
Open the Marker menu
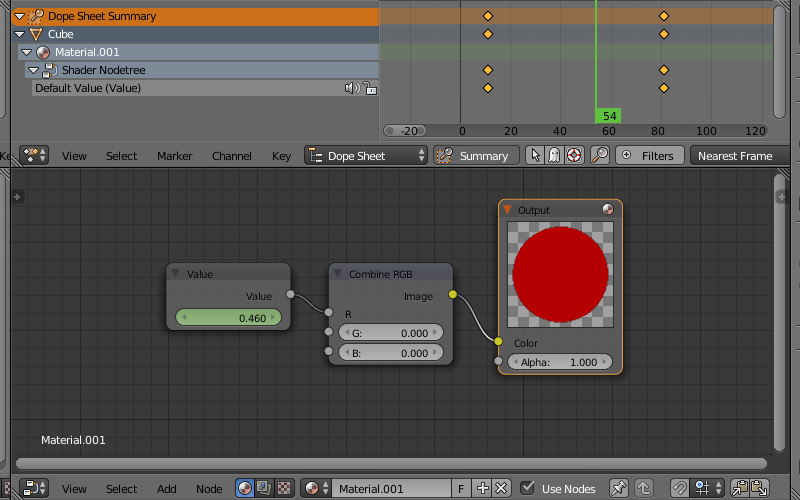[174, 156]
